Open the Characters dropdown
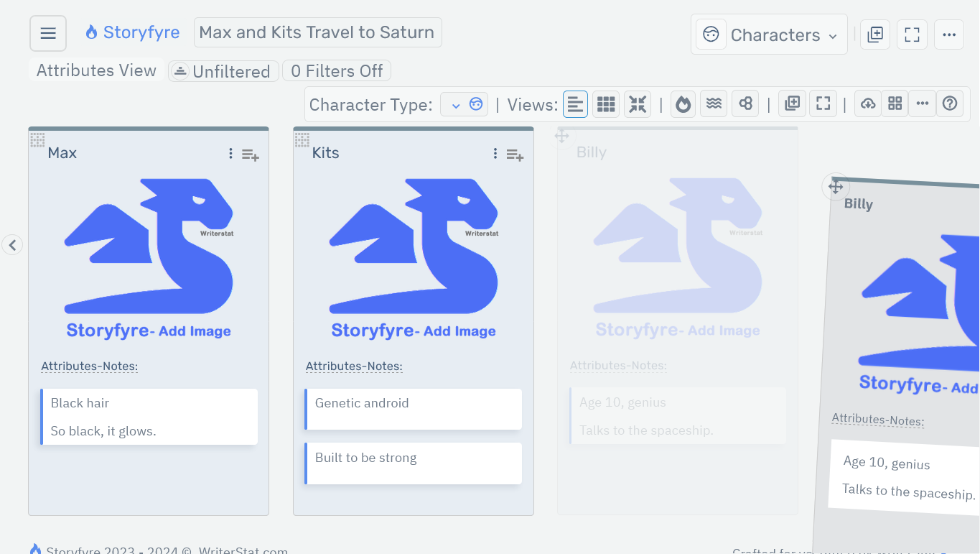Screen dimensions: 980x554 coord(769,34)
